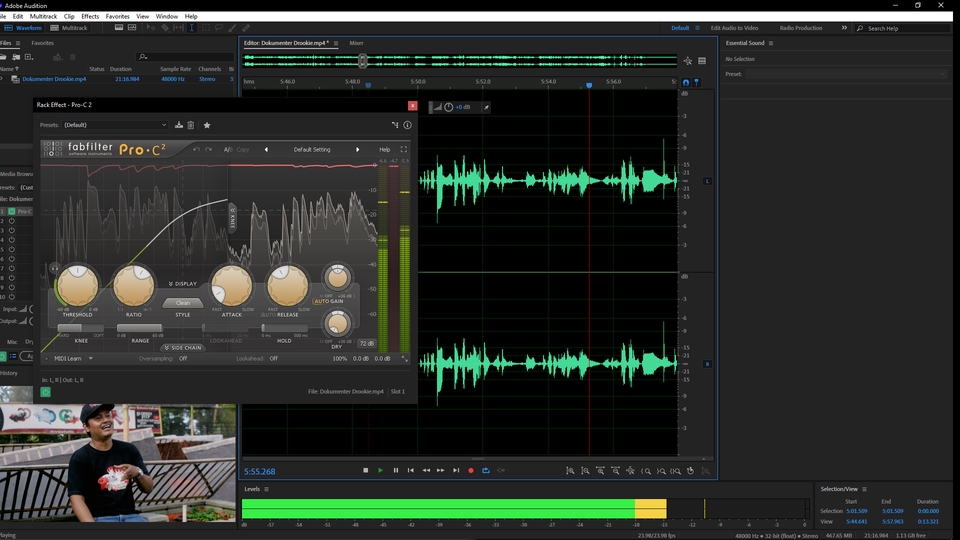This screenshot has height=540, width=960.
Task: Open the Effects menu
Action: click(x=90, y=17)
